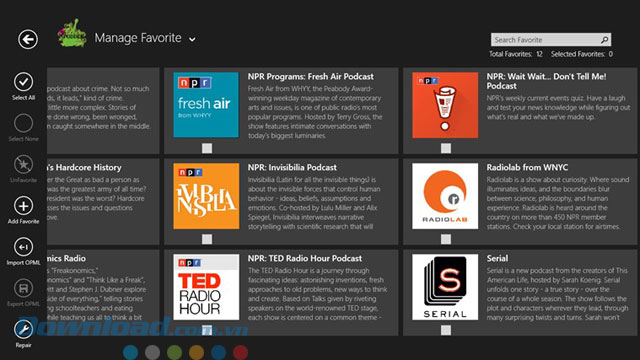Screen dimensions: 640x360
Task: Open the Serial cover thumbnail
Action: point(445,287)
